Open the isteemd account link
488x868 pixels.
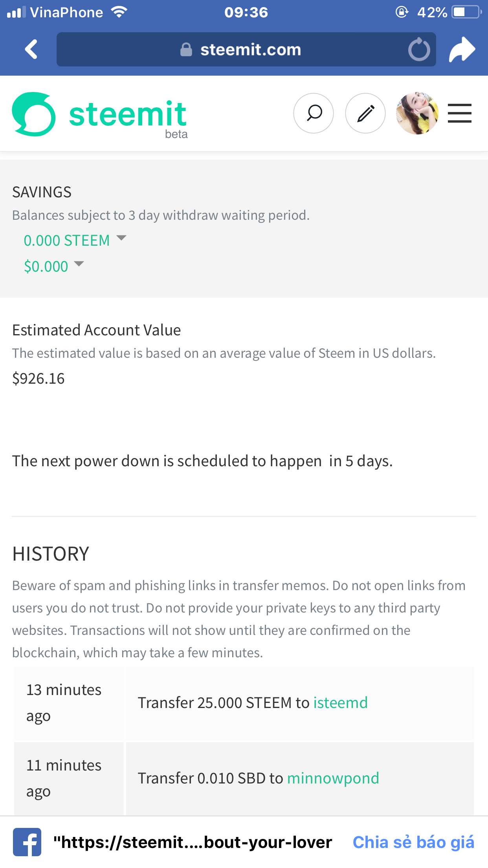click(340, 703)
